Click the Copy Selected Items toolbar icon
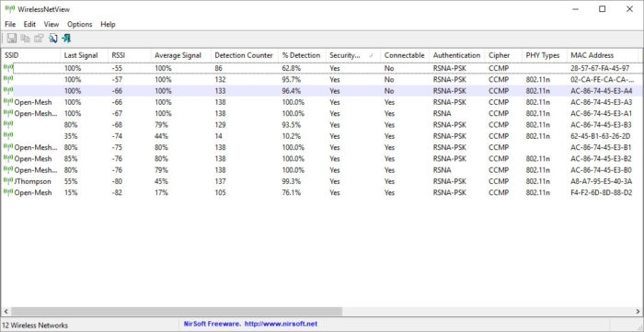Image resolution: width=644 pixels, height=332 pixels. 26,39
